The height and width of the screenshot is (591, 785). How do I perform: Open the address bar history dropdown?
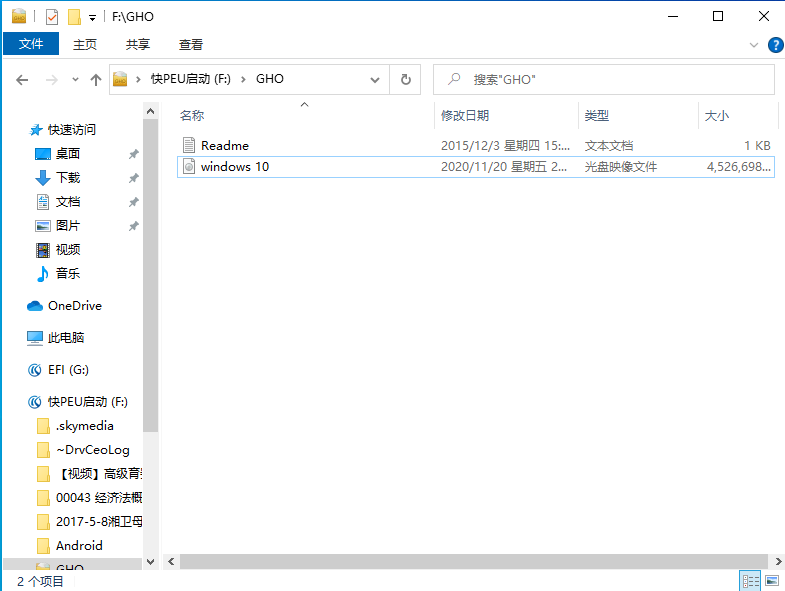375,80
